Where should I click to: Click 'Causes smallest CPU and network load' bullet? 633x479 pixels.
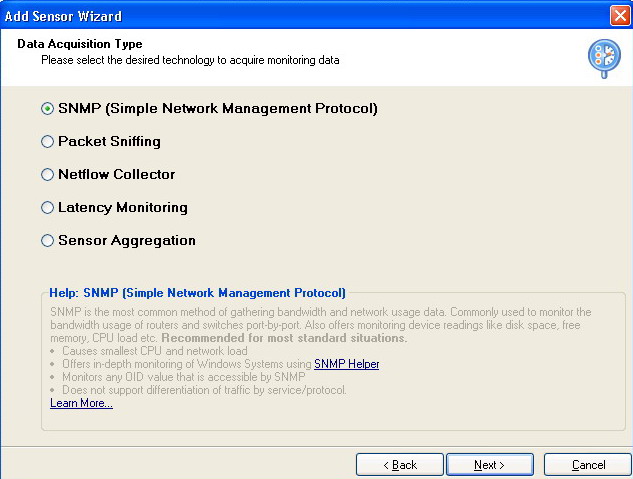point(155,351)
